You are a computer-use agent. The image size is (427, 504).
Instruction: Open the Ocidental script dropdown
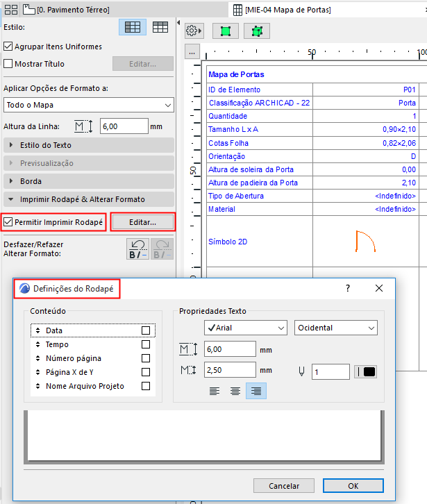[336, 328]
